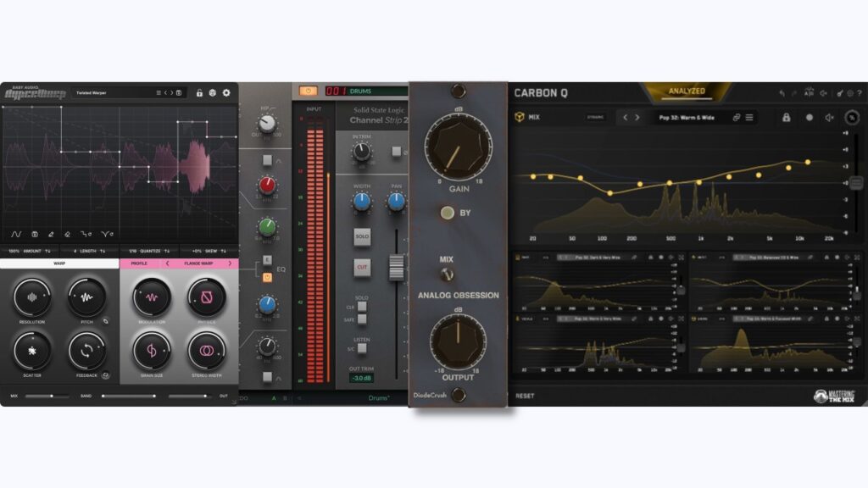Viewport: 868px width, 488px height.
Task: Toggle the small icon beside Feedback label
Action: 105,375
